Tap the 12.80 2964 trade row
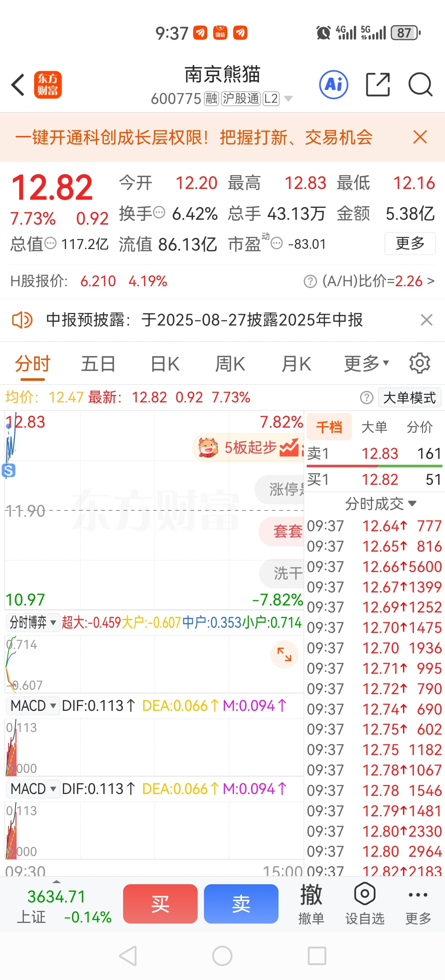The width and height of the screenshot is (445, 980). point(374,852)
